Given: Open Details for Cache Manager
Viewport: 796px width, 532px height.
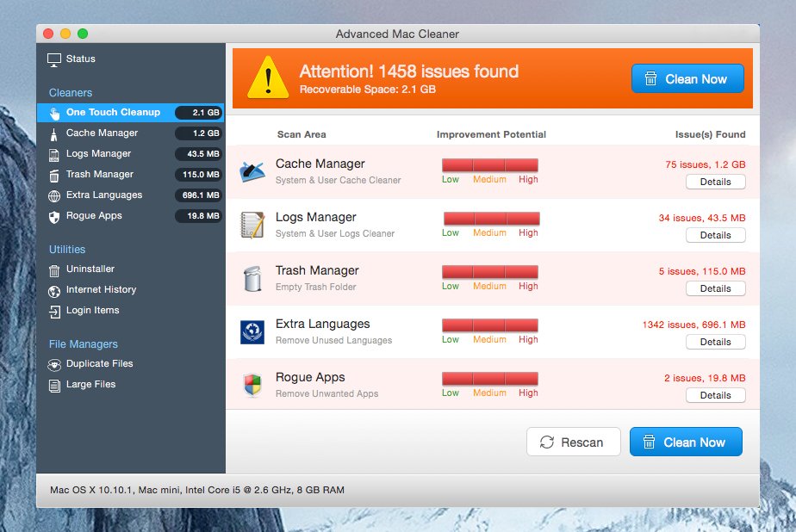Looking at the screenshot, I should tap(715, 182).
